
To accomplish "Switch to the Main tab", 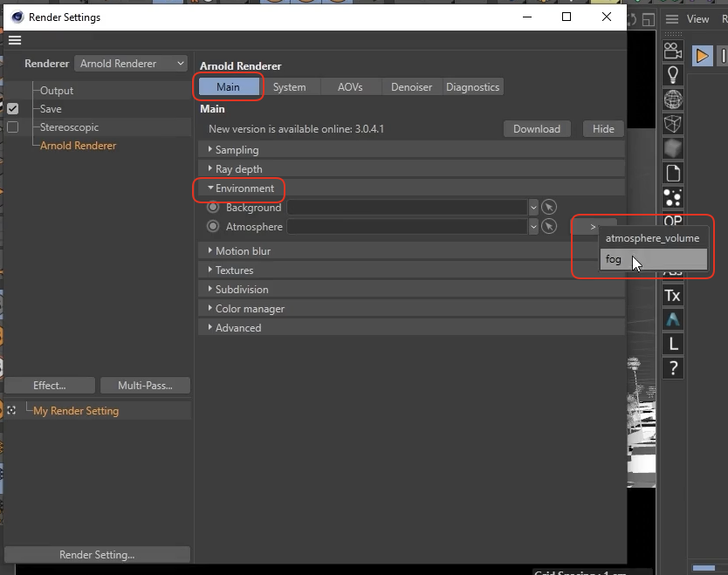I will [x=229, y=86].
